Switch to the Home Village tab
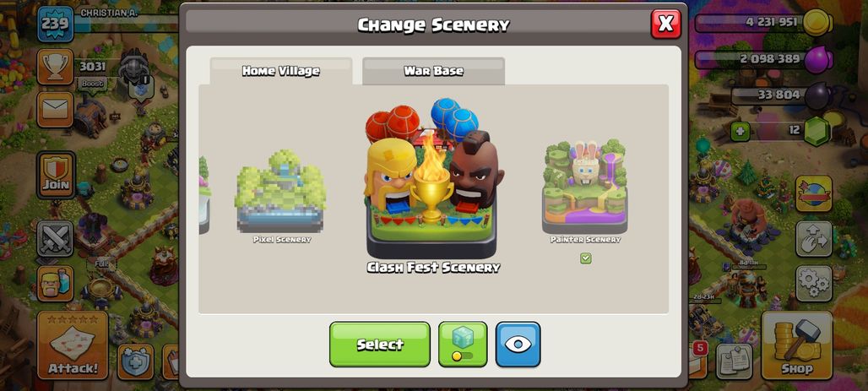 [x=280, y=71]
